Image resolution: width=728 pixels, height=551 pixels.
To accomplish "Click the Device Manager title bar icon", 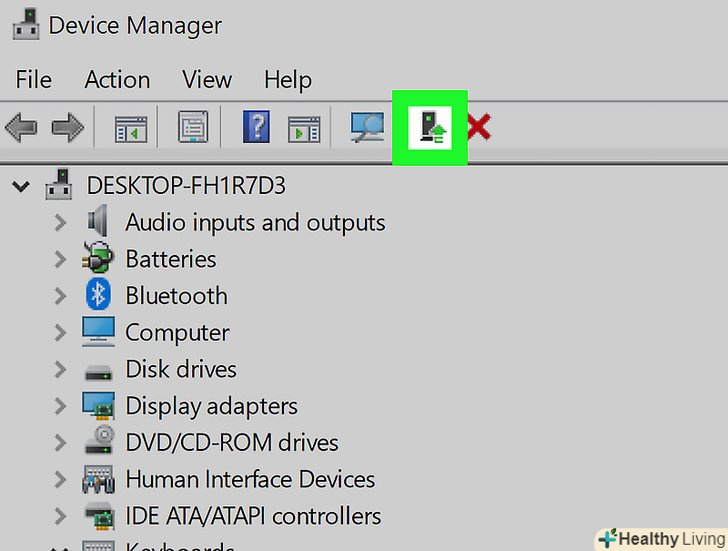I will pos(26,24).
